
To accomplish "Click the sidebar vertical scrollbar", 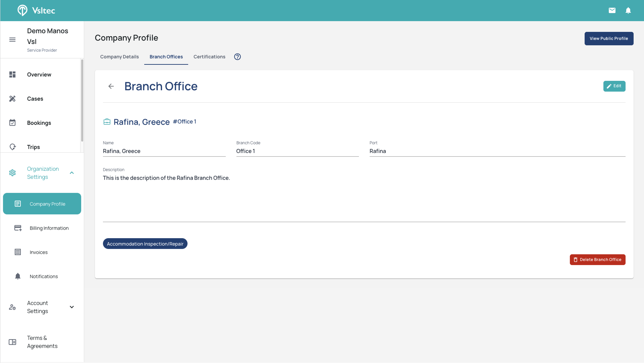I will (82, 101).
